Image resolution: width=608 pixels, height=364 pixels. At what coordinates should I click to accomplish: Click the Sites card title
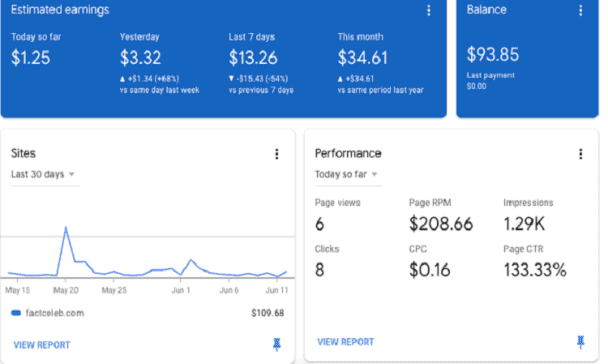(x=23, y=154)
